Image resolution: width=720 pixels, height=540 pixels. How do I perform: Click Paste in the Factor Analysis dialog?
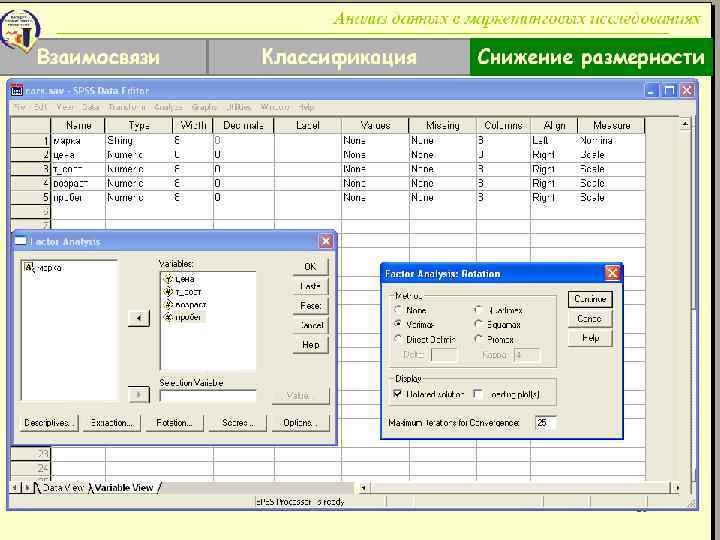point(310,286)
